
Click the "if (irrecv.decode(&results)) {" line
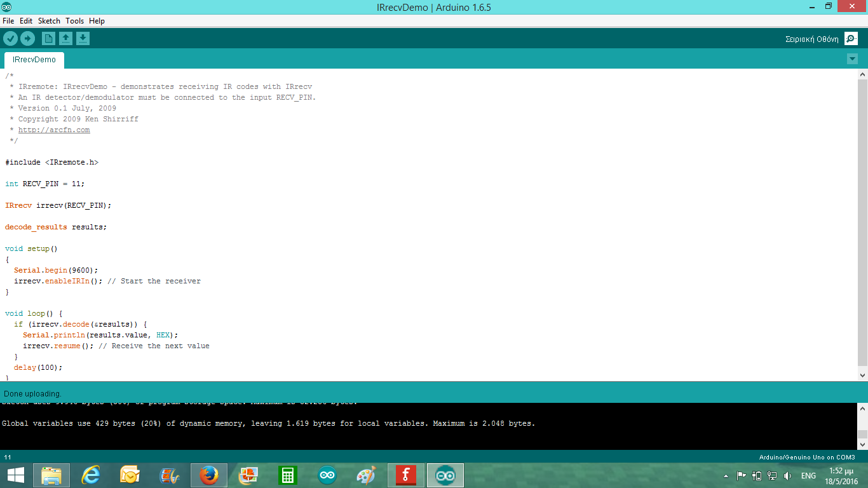pos(81,324)
